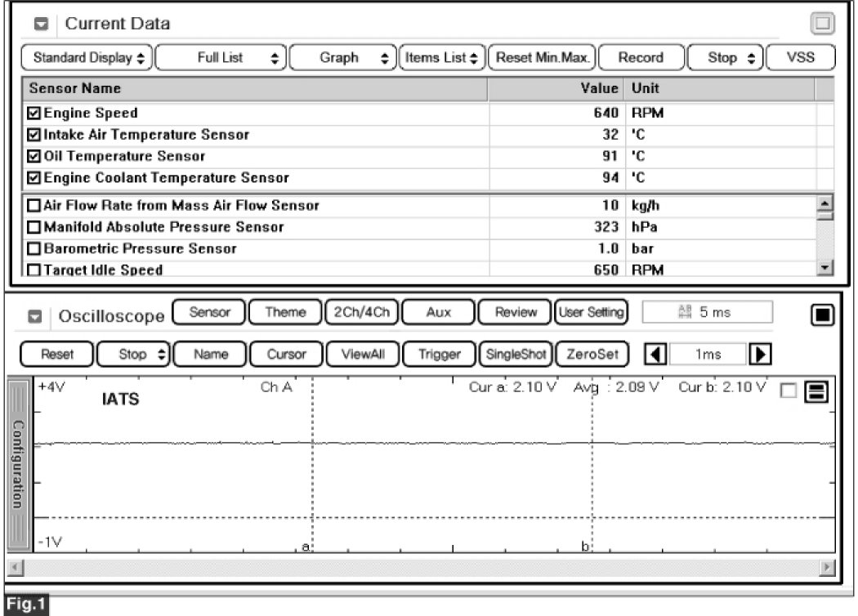Viewport: 858px width, 616px height.
Task: Check Air Flow Rate from Mass Air Flow Sensor
Action: (34, 206)
